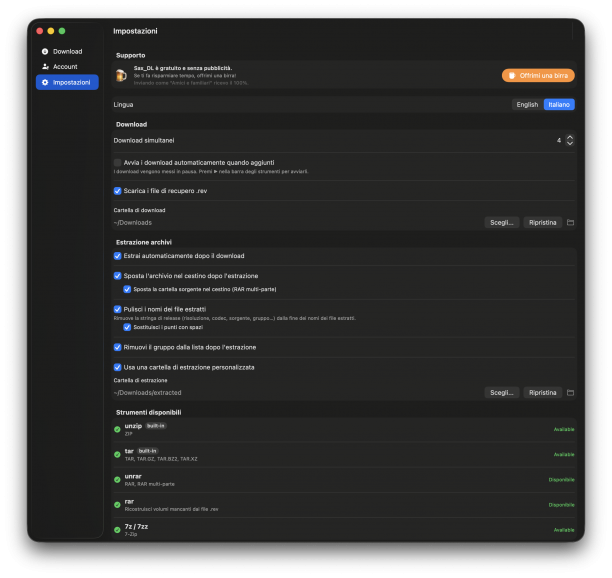The image size is (612, 578).
Task: Click the green check icon next to unzip
Action: click(117, 429)
